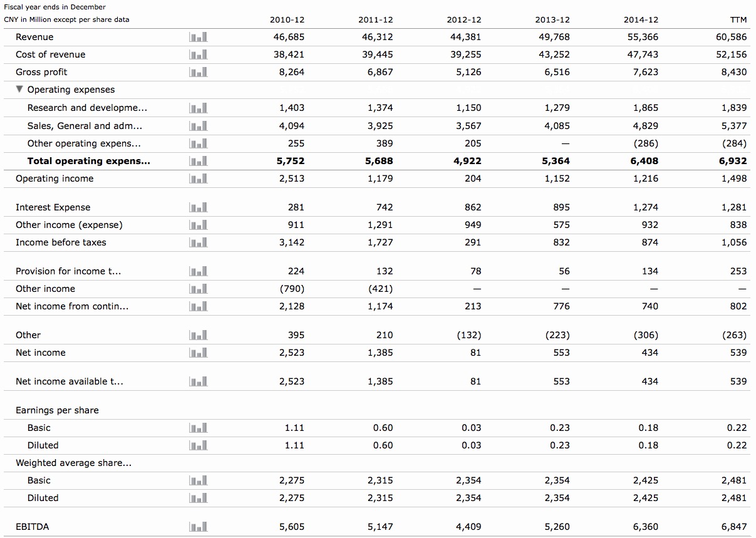Click the chart icon for Basic earnings per share
The image size is (756, 538).
point(198,428)
